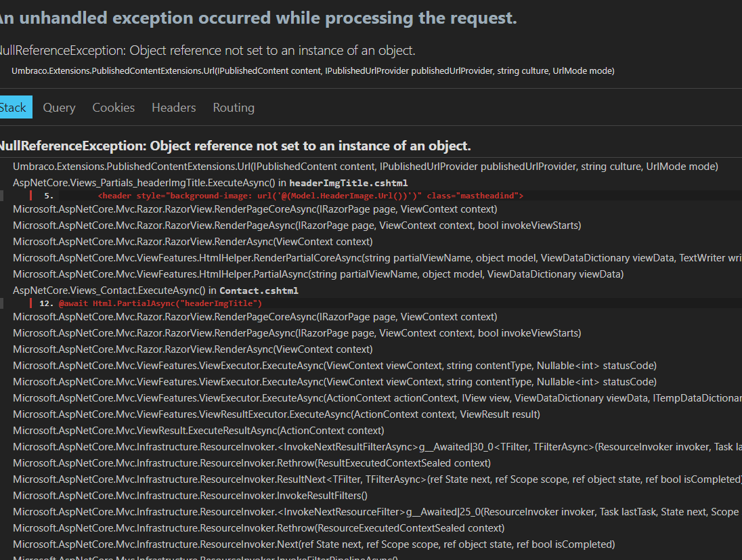742x560 pixels.
Task: Open the Cookies tab
Action: pos(114,108)
